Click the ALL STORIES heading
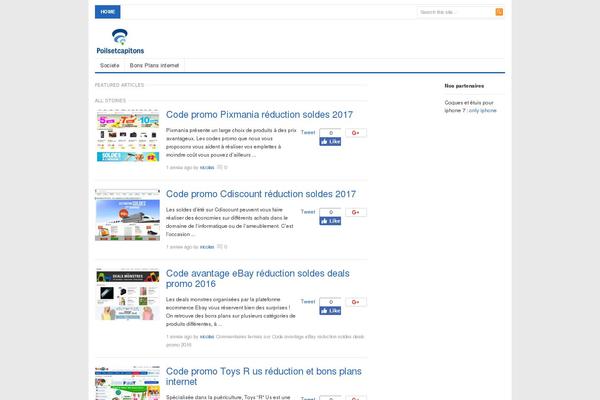Viewport: 600px width, 400px height. [110, 101]
